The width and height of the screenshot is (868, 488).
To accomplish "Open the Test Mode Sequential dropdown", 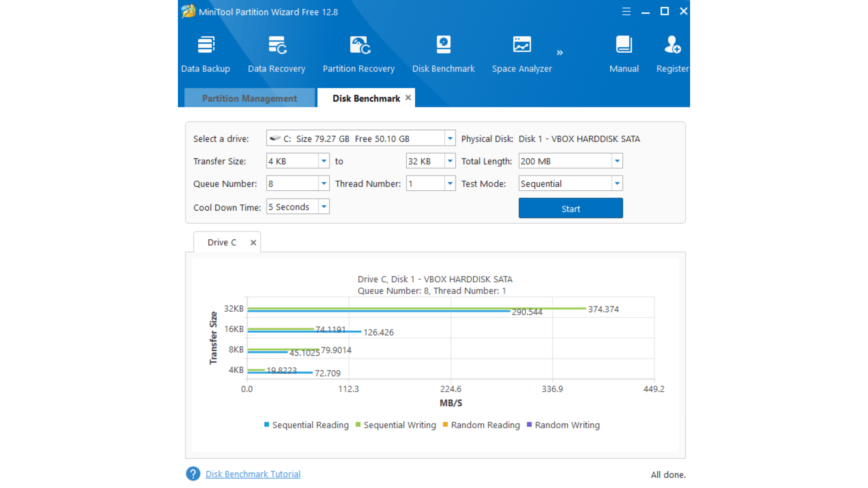I will click(x=617, y=184).
